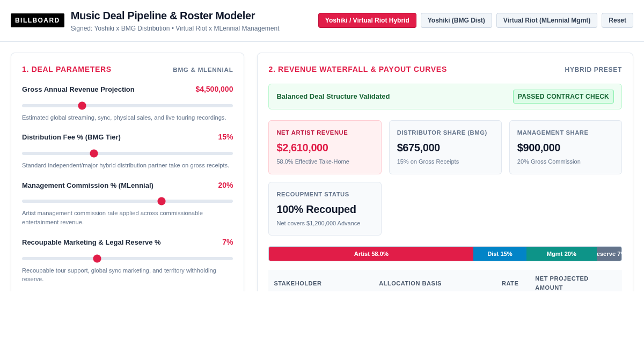Click 58.0% Effective Take-Home text

pos(313,161)
